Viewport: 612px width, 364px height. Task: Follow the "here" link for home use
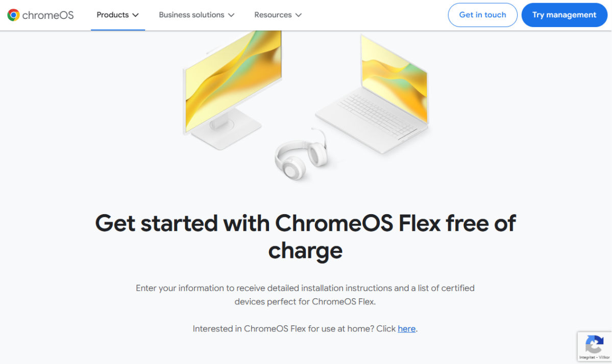(x=406, y=328)
